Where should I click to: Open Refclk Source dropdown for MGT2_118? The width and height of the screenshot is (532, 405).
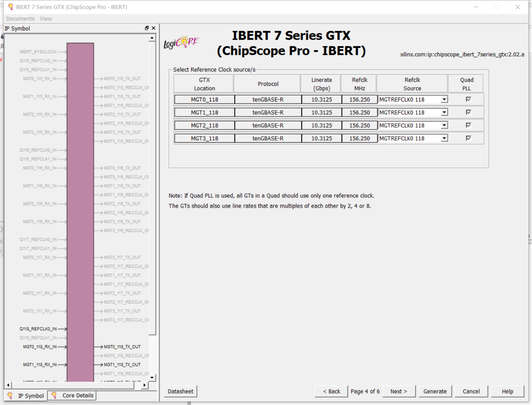click(x=444, y=125)
